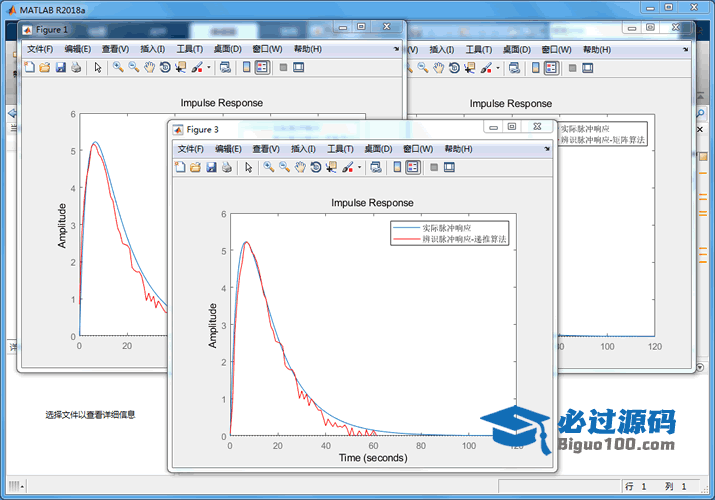
Task: Open 查看(V) menu in Figure 1
Action: [x=115, y=49]
